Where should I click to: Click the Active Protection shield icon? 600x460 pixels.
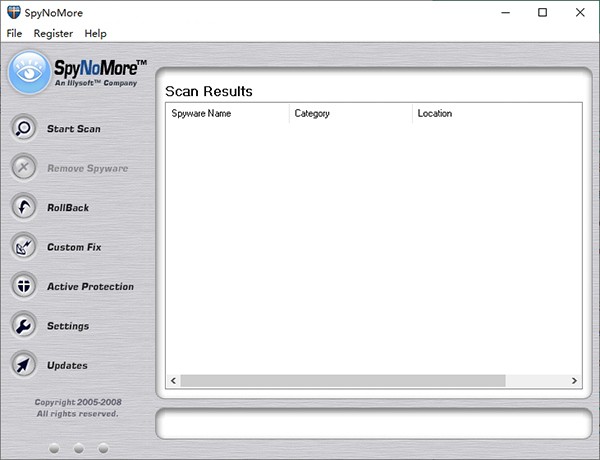pyautogui.click(x=24, y=286)
